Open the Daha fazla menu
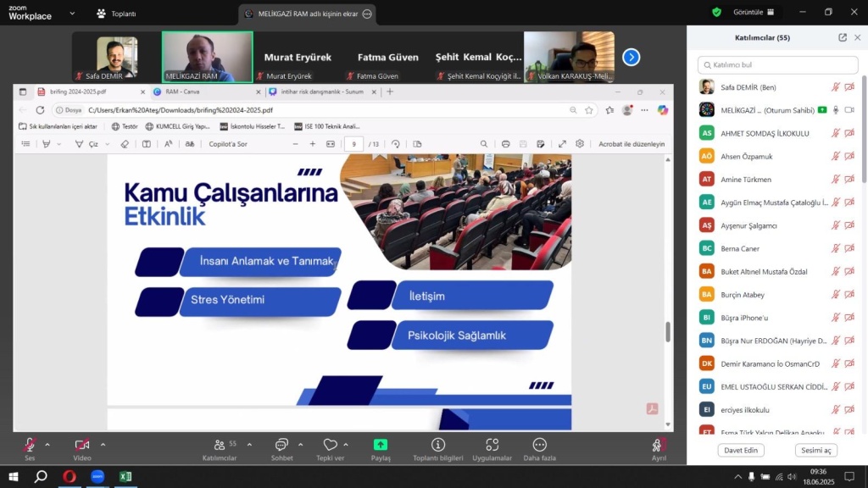 tap(539, 446)
